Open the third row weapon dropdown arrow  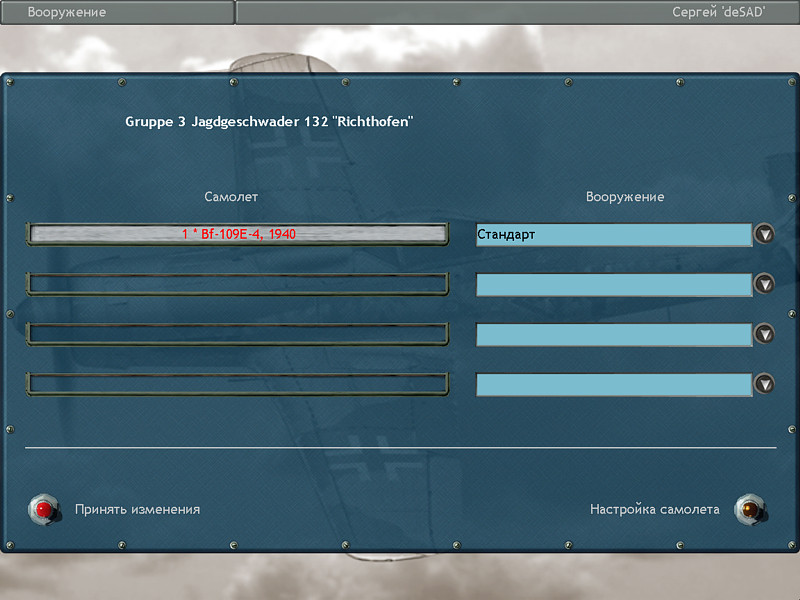click(764, 334)
